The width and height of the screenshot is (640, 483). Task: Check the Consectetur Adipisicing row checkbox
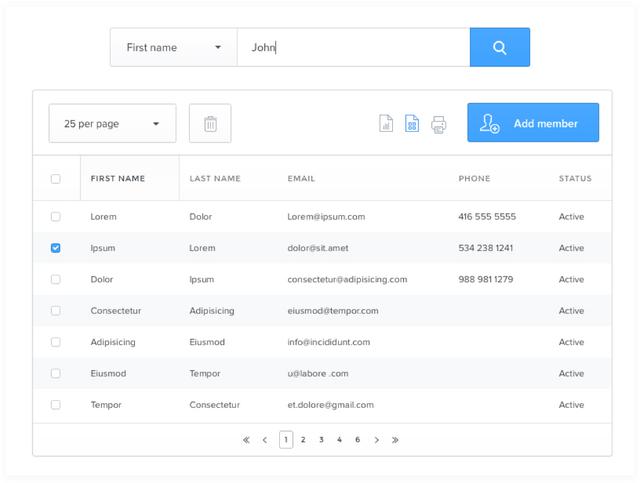pyautogui.click(x=56, y=311)
